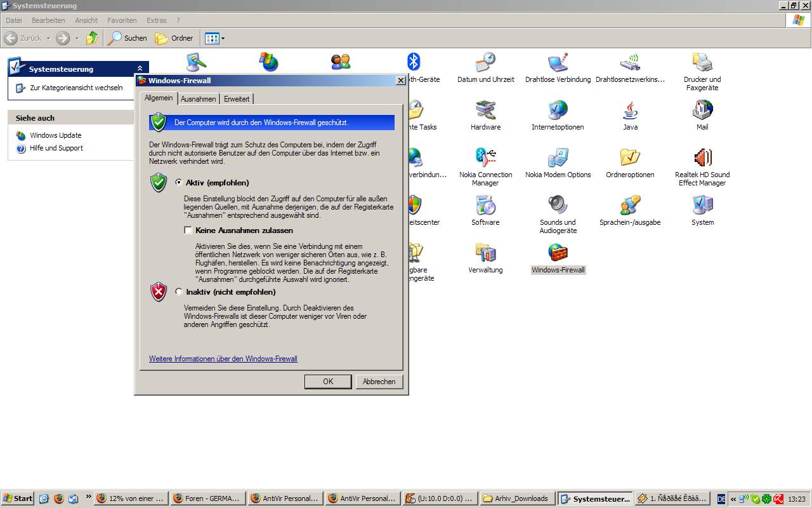
Task: Open Realtek HD Sound Effect Manager
Action: coord(702,167)
